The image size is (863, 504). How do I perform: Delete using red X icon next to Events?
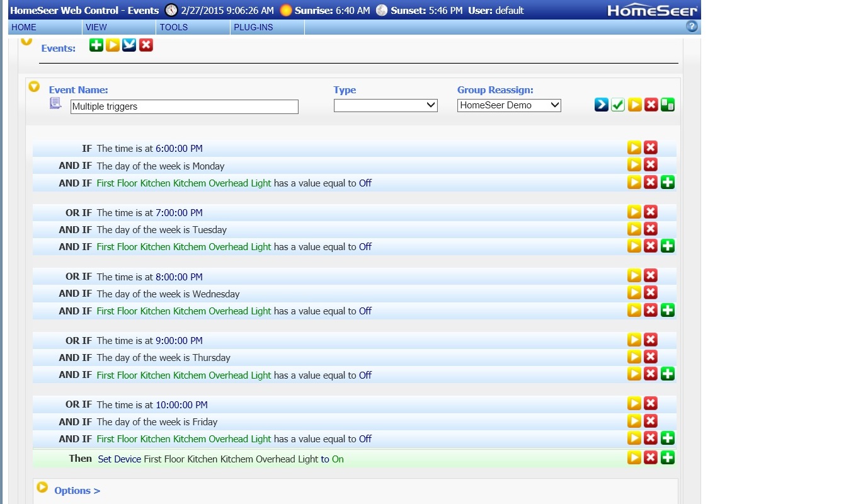146,45
